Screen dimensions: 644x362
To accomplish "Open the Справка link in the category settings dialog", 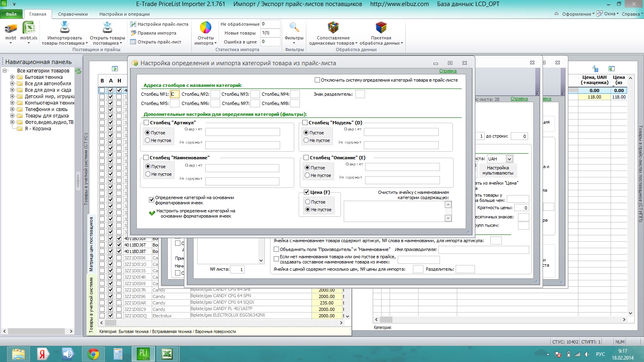I will pyautogui.click(x=448, y=71).
